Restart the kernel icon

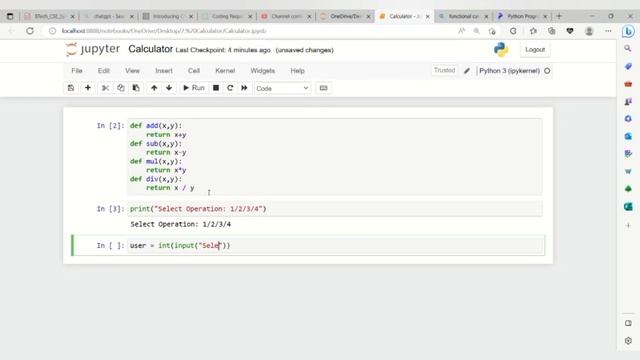click(230, 88)
